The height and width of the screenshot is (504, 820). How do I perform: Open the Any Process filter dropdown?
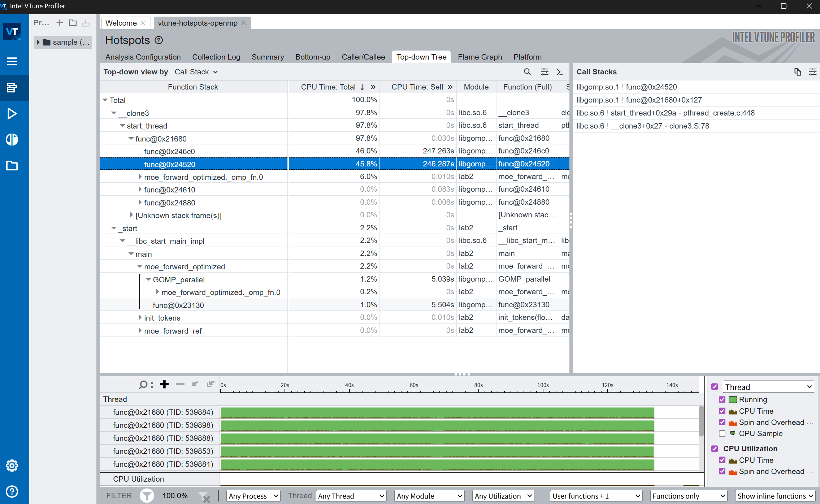click(253, 496)
